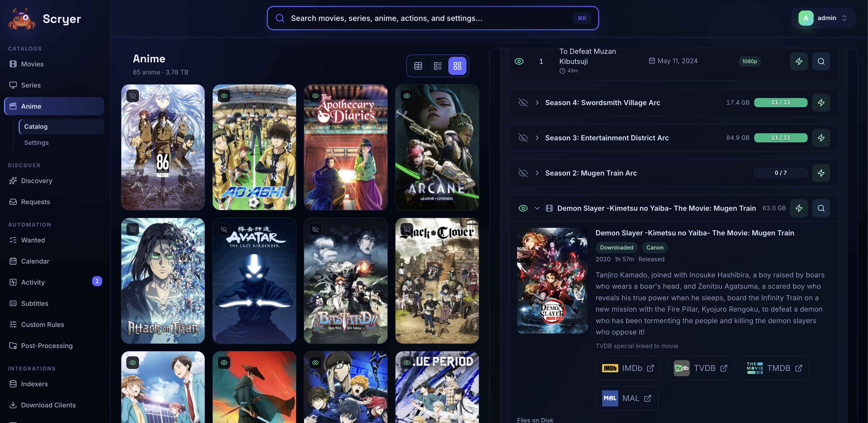The width and height of the screenshot is (868, 423).
Task: Toggle monitoring for the Mugen Train movie
Action: click(x=523, y=208)
